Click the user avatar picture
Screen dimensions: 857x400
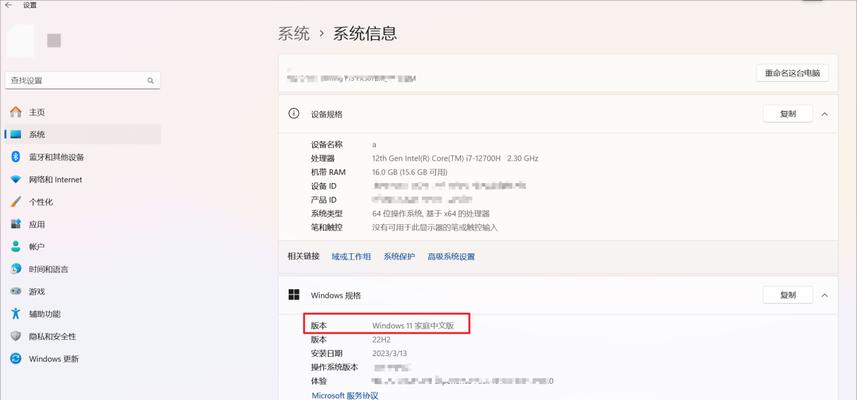(21, 40)
